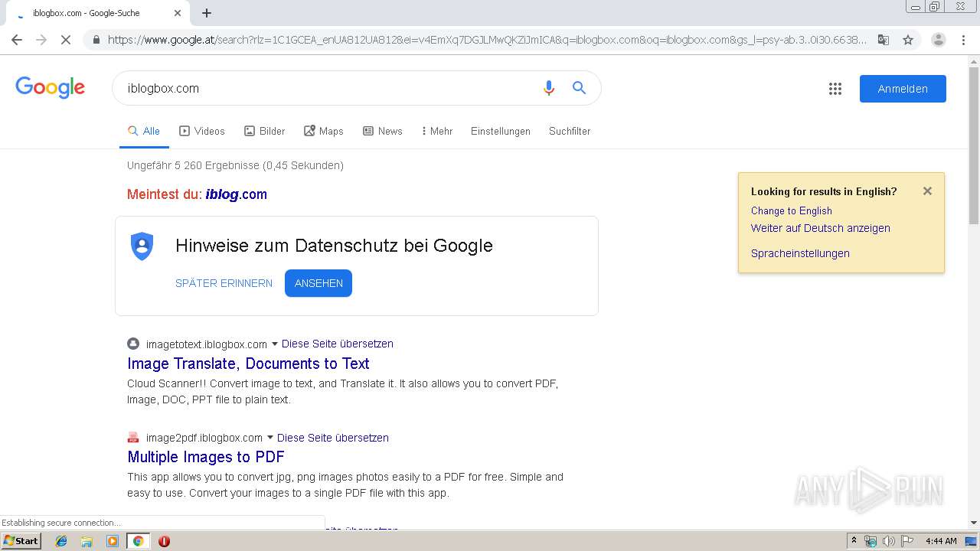Click the browser back arrow
Image resolution: width=980 pixels, height=551 pixels.
17,40
